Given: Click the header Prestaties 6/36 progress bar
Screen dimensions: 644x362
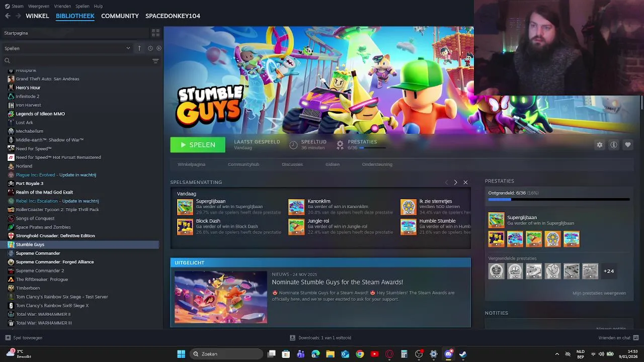Looking at the screenshot, I should (372, 148).
